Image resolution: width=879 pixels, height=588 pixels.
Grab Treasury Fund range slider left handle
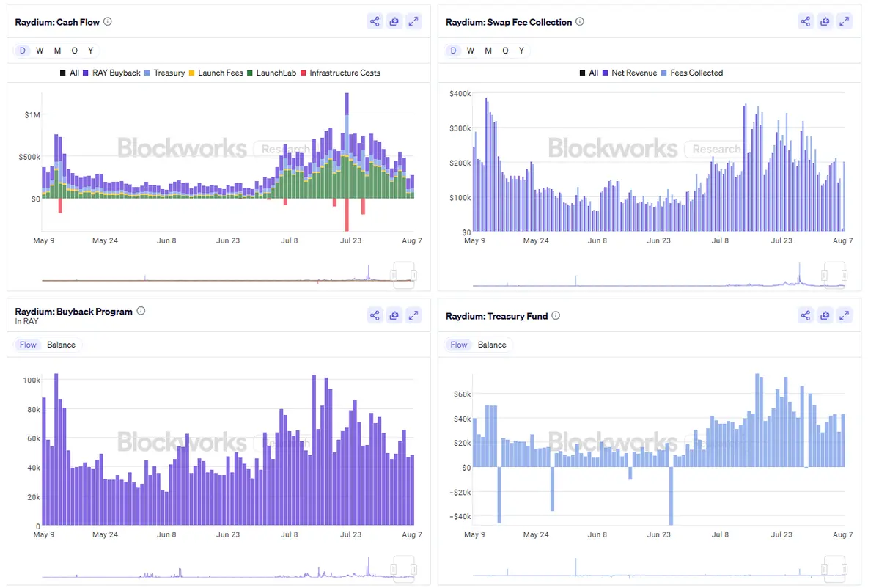(x=824, y=569)
